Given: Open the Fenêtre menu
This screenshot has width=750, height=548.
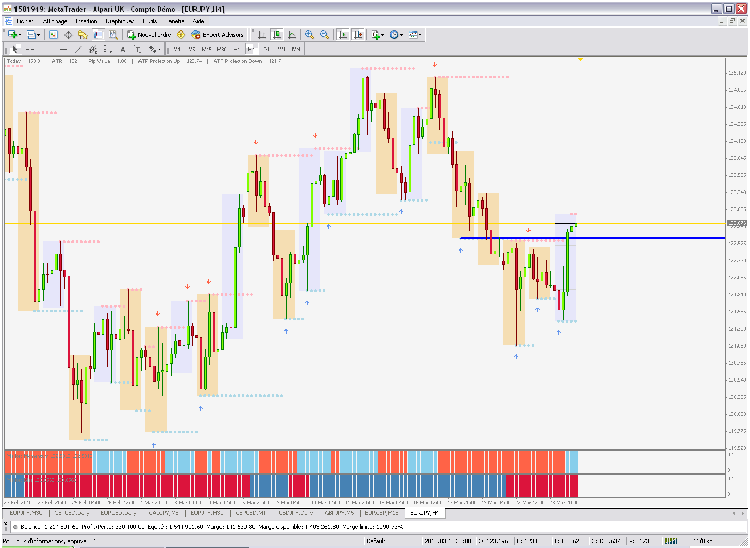Looking at the screenshot, I should click(x=176, y=21).
